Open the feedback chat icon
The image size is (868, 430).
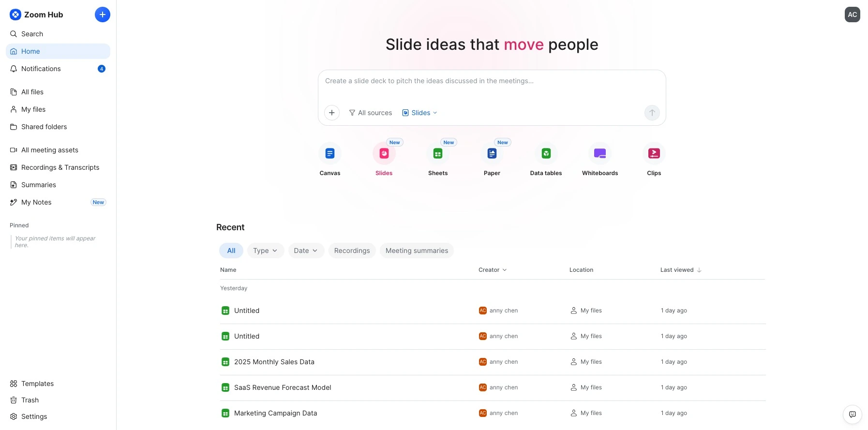tap(853, 415)
